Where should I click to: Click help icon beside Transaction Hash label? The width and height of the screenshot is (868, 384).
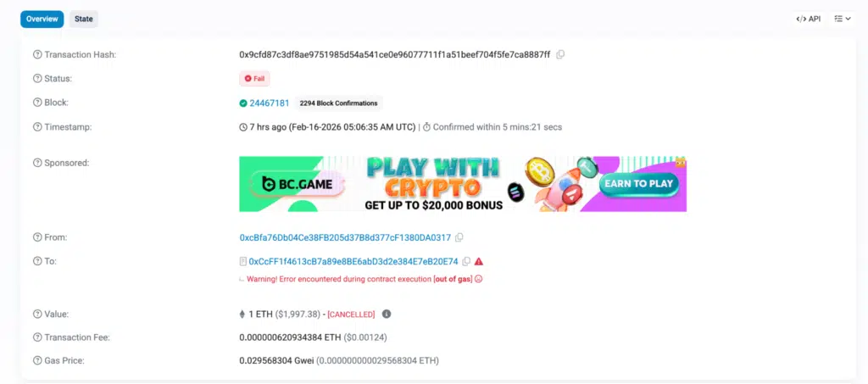point(37,55)
